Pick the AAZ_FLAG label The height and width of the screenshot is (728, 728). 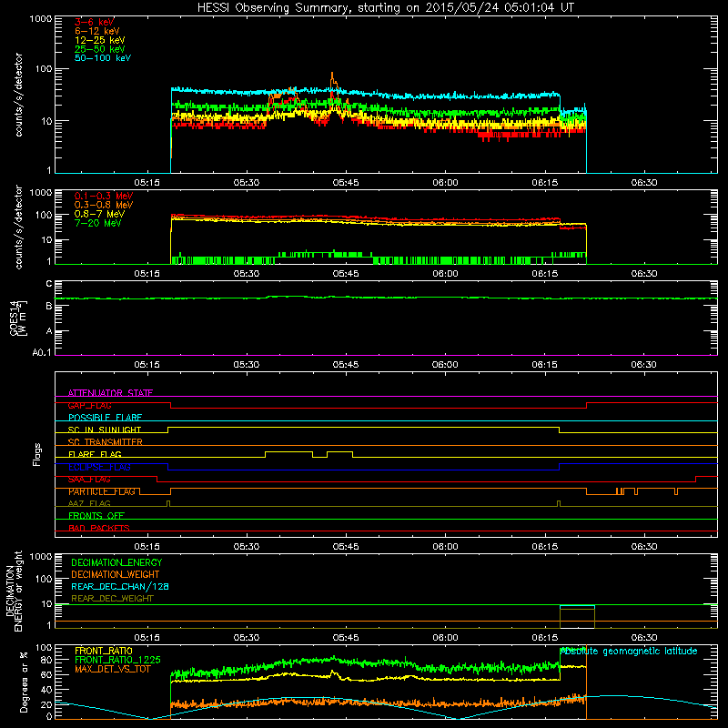(89, 504)
